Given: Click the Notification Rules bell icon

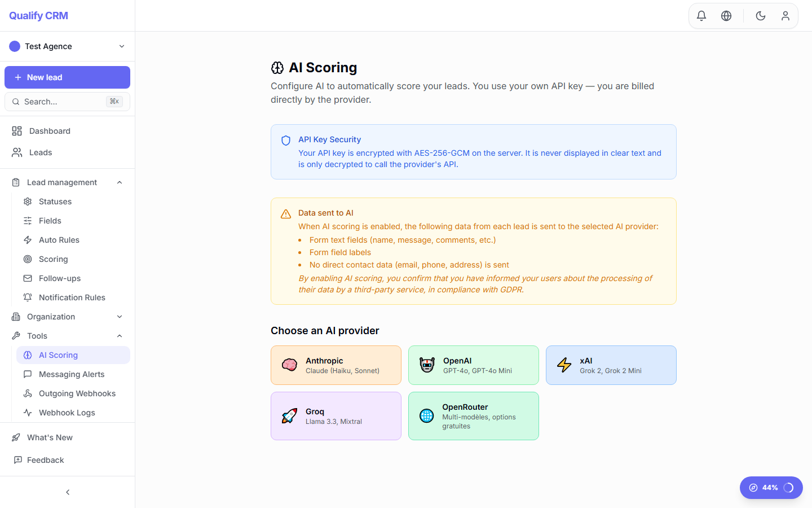Looking at the screenshot, I should (28, 297).
